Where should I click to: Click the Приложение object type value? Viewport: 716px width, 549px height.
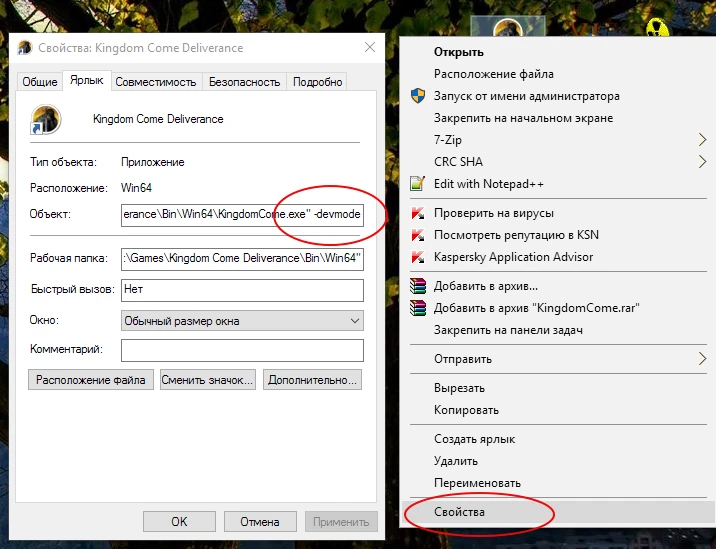point(153,162)
